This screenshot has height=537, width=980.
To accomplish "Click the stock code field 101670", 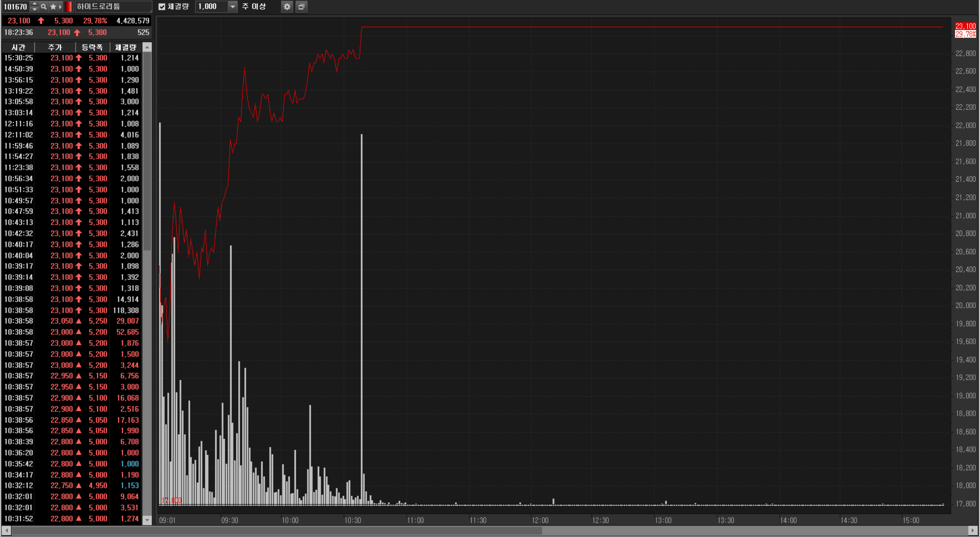I will point(15,7).
